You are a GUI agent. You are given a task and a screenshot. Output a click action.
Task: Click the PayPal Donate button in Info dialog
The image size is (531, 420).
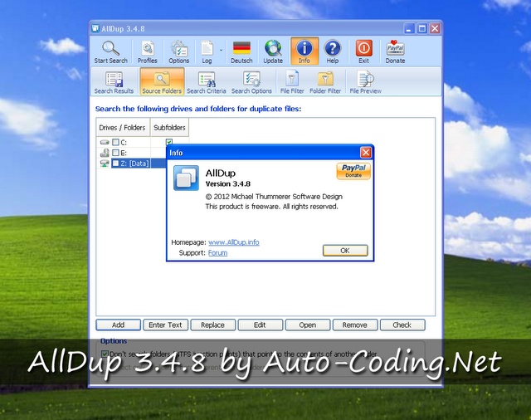(353, 171)
